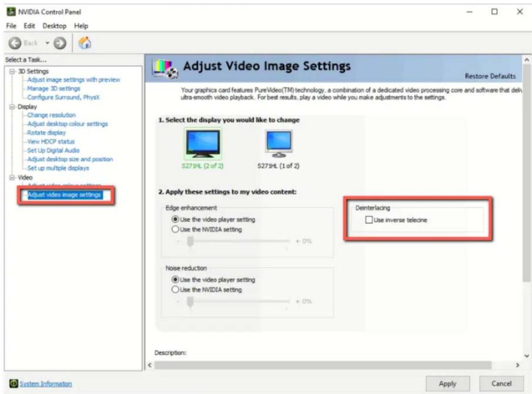Select Edge enhancement video player setting radio
Viewport: 532px width, 394px height.
click(176, 219)
